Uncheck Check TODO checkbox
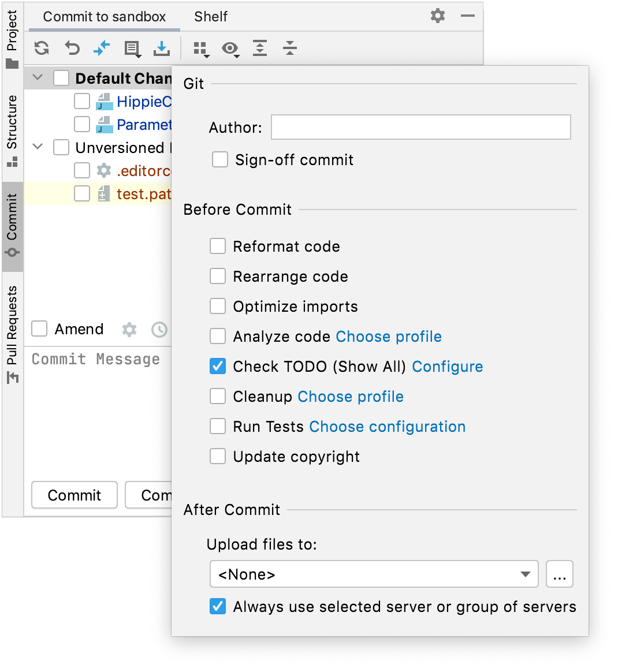633x672 pixels. [217, 367]
